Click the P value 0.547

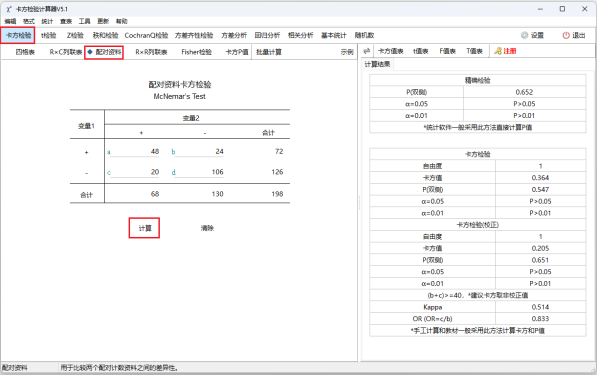tap(540, 190)
